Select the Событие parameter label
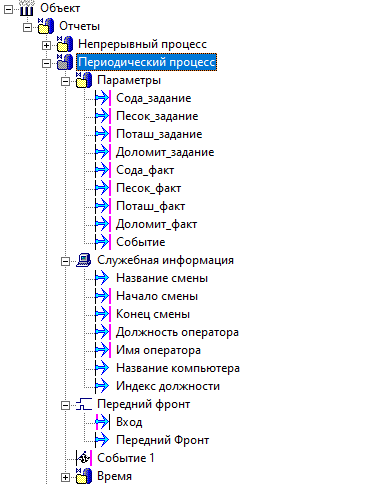Viewport: 367px width, 484px height. click(141, 242)
